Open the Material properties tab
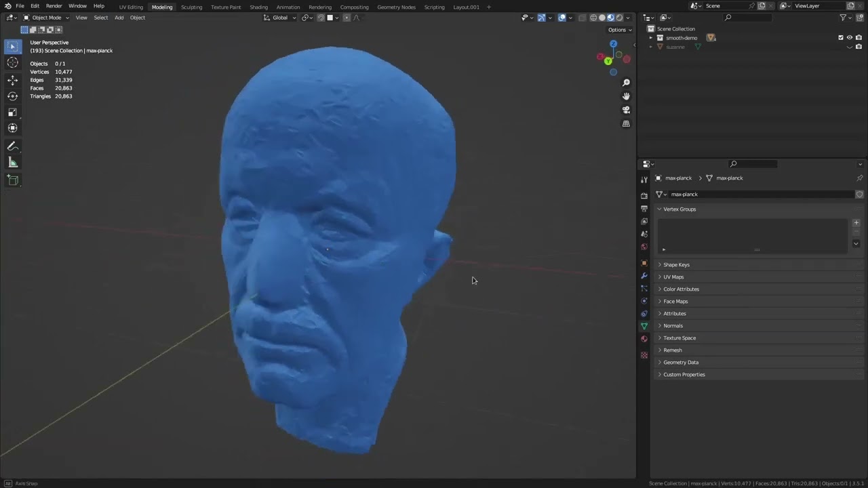This screenshot has width=868, height=488. [644, 339]
